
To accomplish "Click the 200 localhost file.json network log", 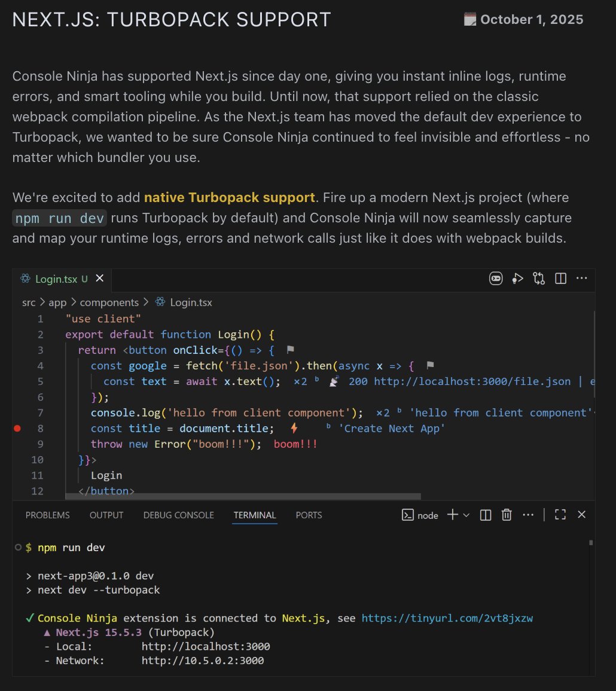I will click(x=459, y=381).
